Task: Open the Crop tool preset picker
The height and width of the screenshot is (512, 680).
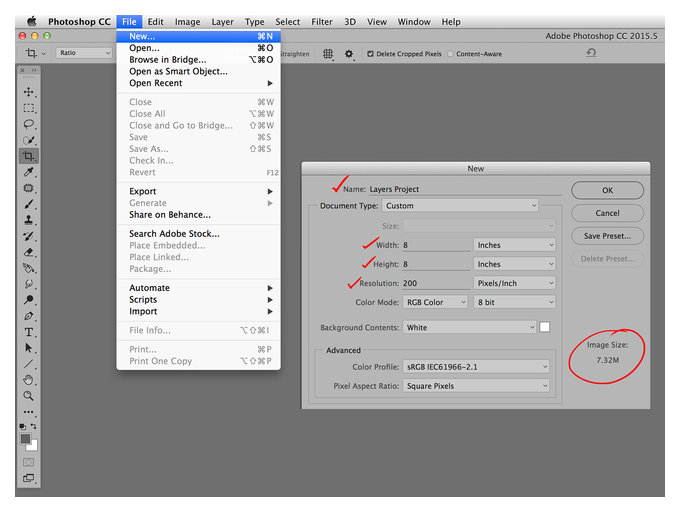Action: (x=35, y=53)
